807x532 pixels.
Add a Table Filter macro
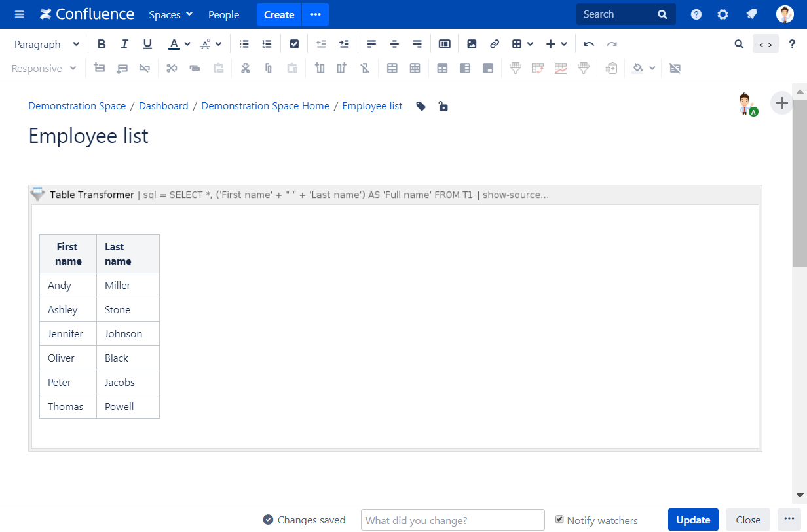(516, 67)
